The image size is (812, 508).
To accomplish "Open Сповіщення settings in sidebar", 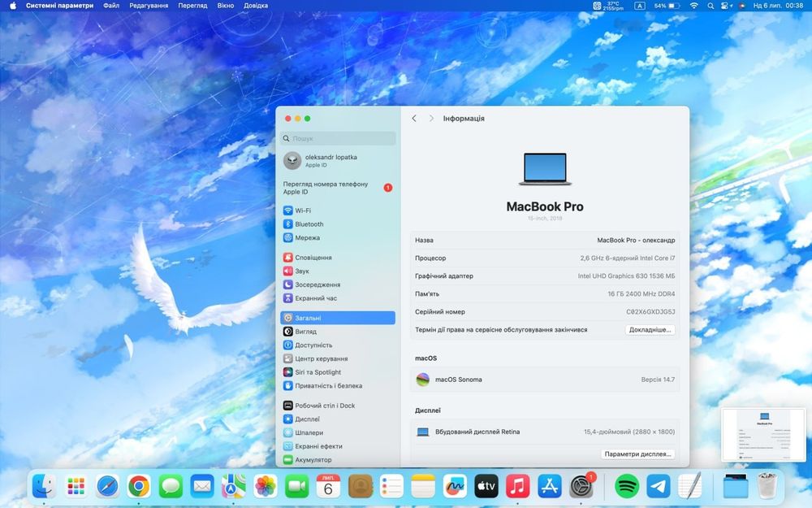I will pos(338,257).
